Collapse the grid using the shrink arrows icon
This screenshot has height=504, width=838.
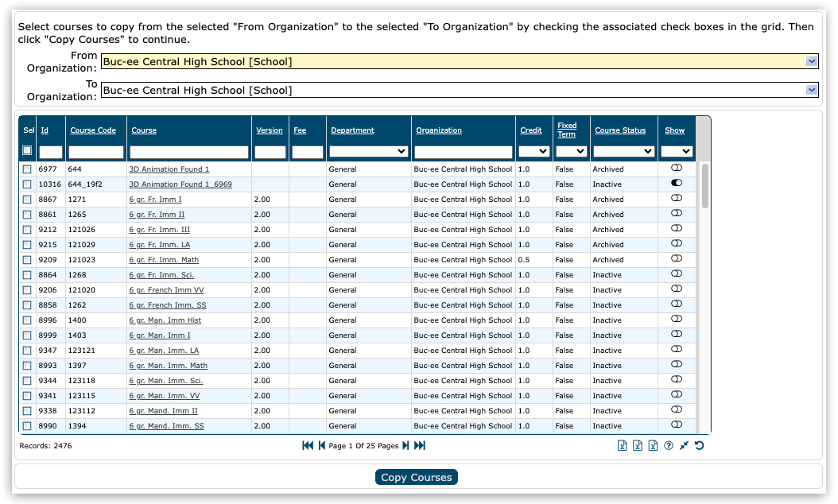[685, 445]
